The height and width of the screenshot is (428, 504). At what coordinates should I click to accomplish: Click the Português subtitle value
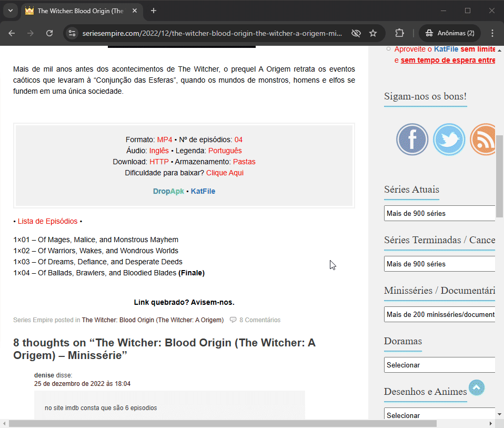pos(225,151)
